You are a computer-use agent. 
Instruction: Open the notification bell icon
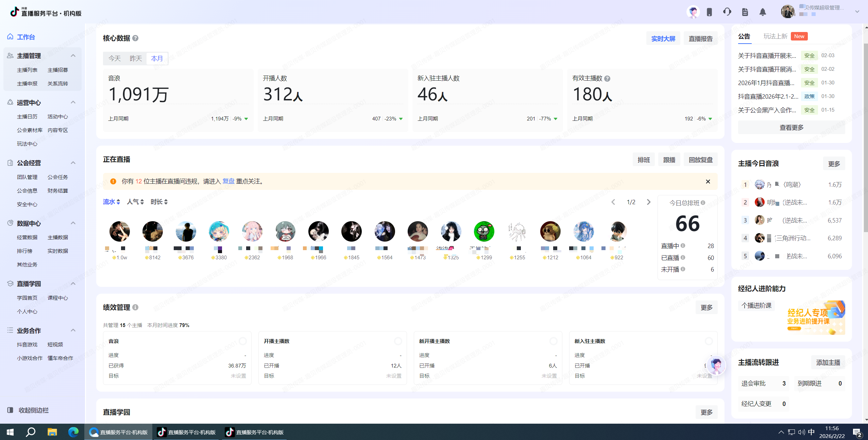[763, 12]
